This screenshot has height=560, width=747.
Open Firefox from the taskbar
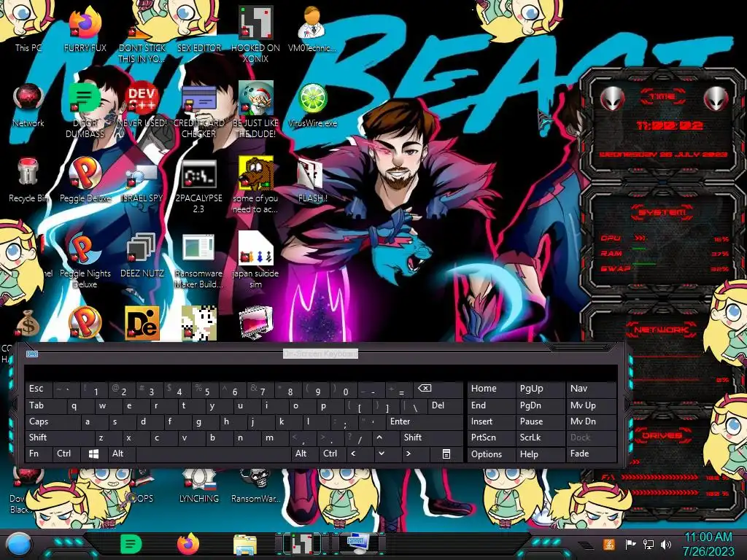[x=188, y=544]
